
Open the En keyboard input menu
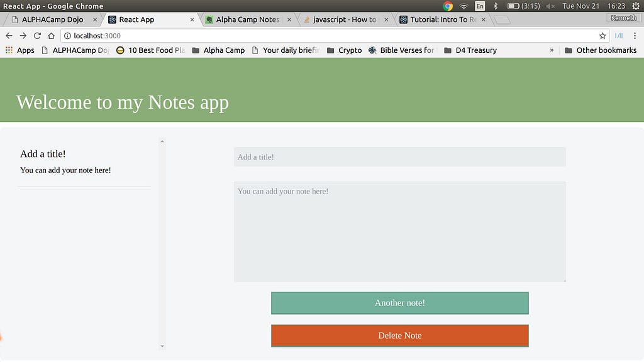click(479, 6)
